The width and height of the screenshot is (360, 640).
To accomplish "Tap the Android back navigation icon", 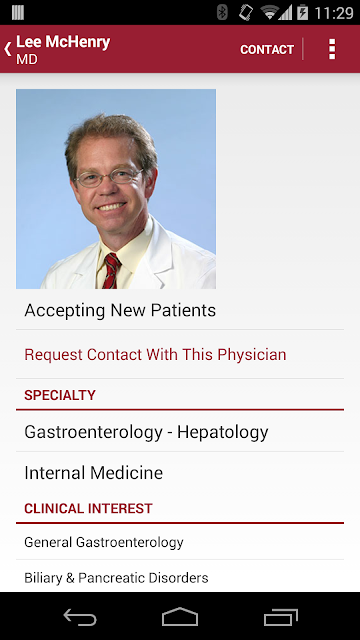I will pyautogui.click(x=80, y=616).
